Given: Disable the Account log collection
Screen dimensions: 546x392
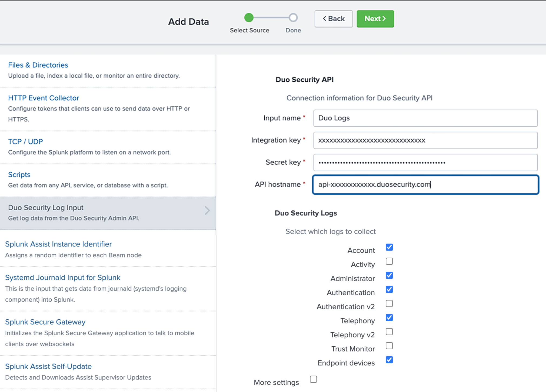Looking at the screenshot, I should click(x=389, y=247).
